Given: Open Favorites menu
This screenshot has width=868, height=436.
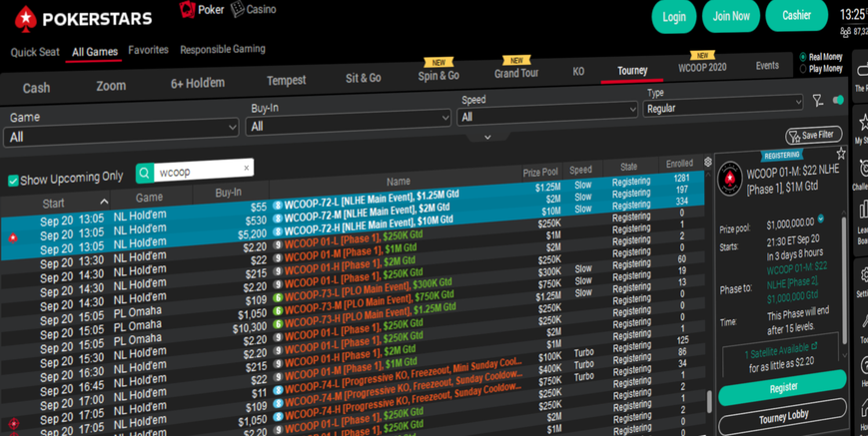Looking at the screenshot, I should [x=149, y=50].
